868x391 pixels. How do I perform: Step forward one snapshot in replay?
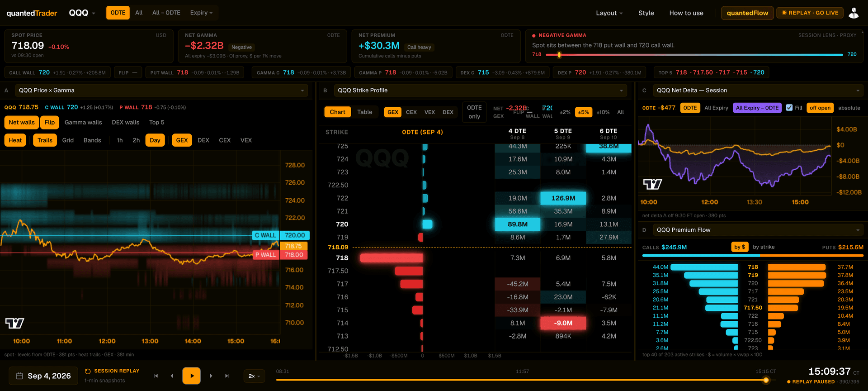pos(211,376)
